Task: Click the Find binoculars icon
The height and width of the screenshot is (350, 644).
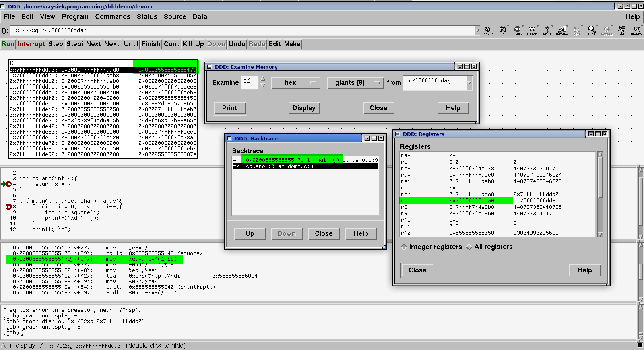Action: click(502, 31)
